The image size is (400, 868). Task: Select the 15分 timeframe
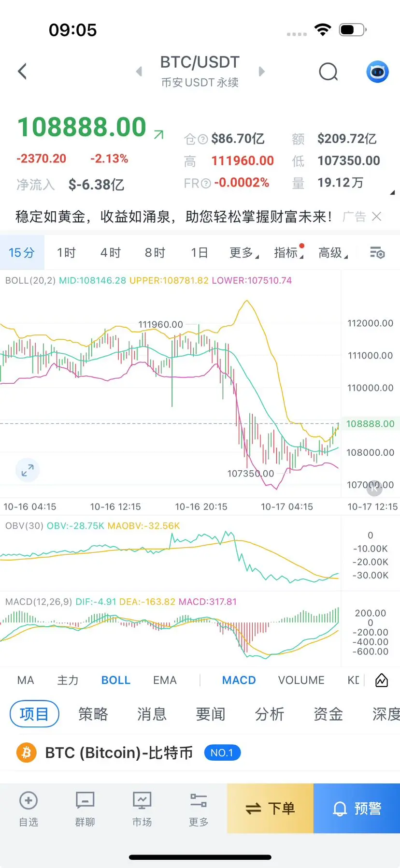point(22,252)
